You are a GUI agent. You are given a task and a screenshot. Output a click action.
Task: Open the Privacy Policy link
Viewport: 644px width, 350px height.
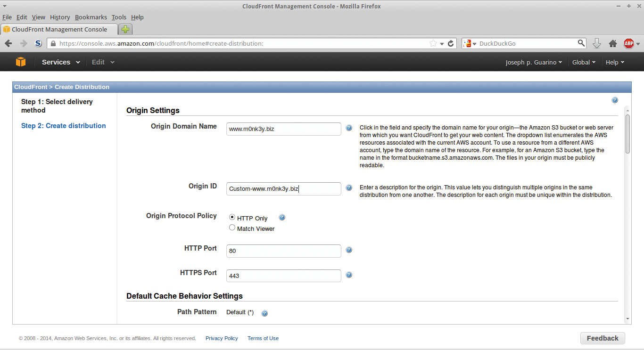pyautogui.click(x=222, y=338)
